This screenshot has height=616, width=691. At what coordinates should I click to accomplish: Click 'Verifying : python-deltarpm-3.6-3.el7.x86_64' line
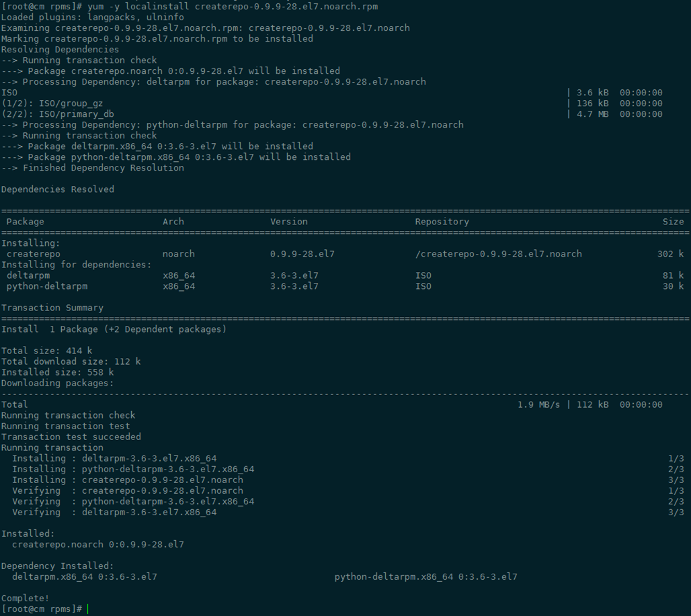(133, 502)
